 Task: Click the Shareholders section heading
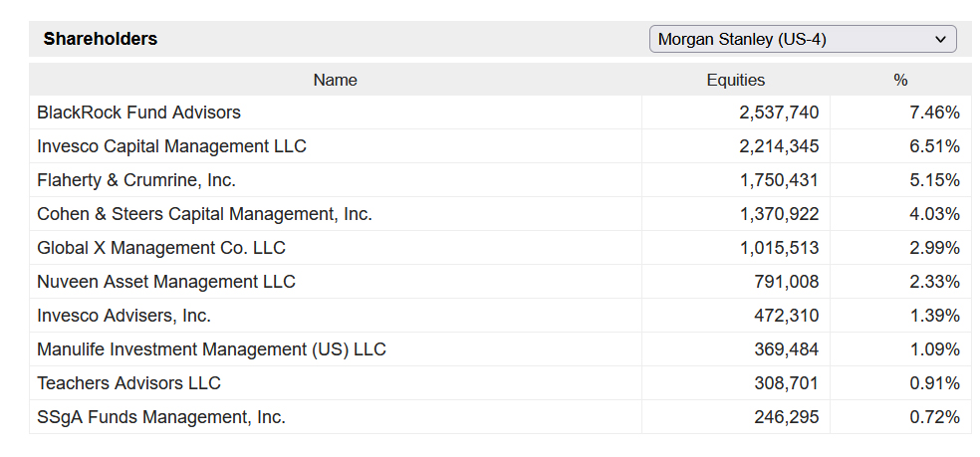tap(101, 39)
